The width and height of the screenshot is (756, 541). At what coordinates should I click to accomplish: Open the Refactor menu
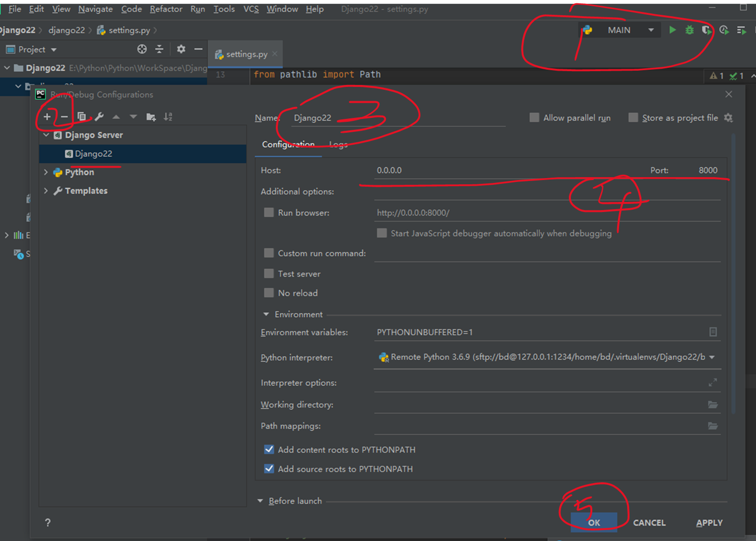coord(166,9)
